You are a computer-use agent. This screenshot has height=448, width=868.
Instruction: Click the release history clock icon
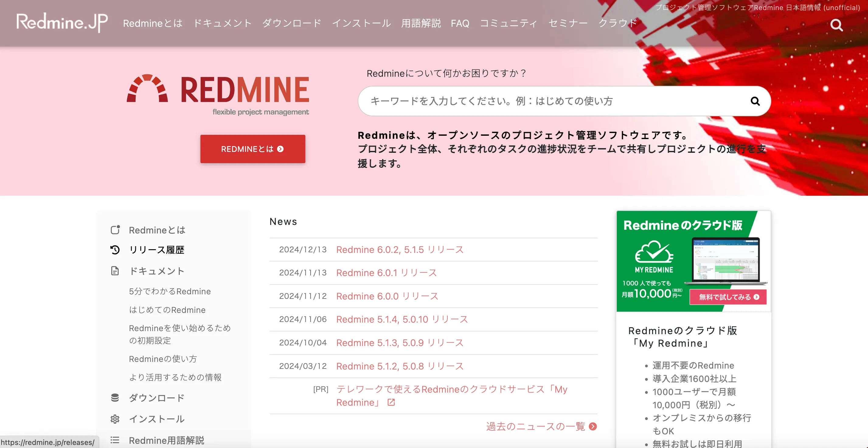(x=115, y=250)
